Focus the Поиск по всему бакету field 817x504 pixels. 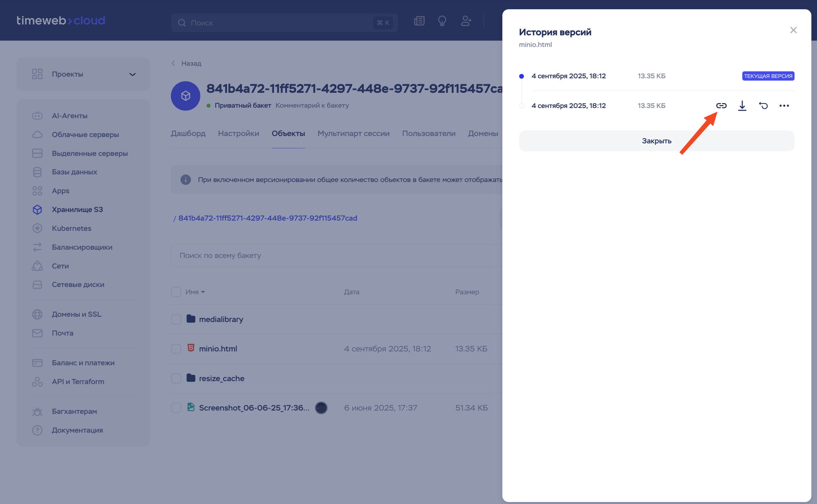(337, 256)
